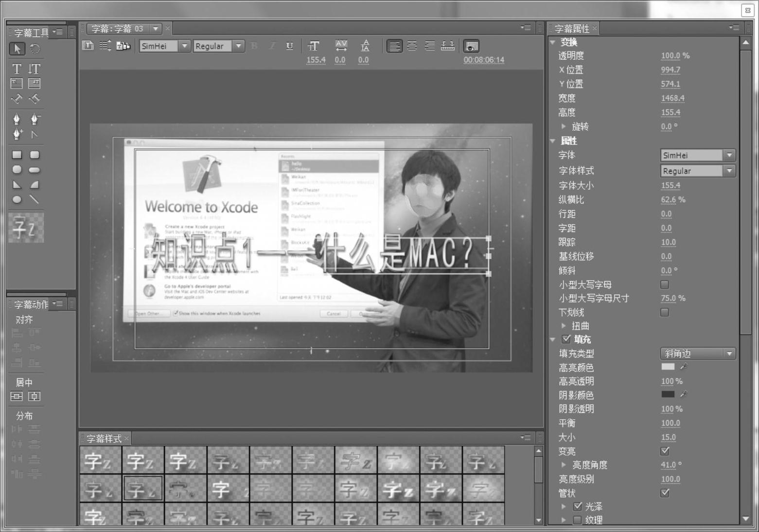Image resolution: width=759 pixels, height=532 pixels.
Task: Enable the 纹理 texture checkbox
Action: [x=578, y=520]
